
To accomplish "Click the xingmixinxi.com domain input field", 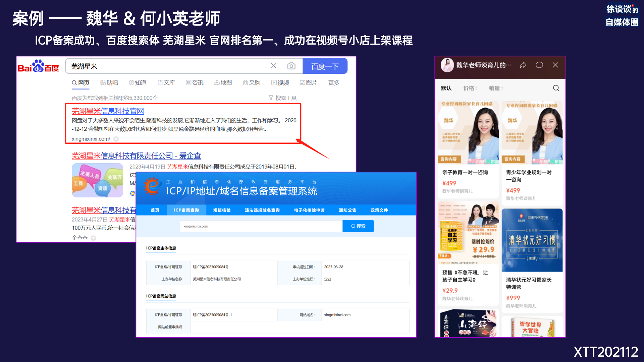I will point(261,226).
